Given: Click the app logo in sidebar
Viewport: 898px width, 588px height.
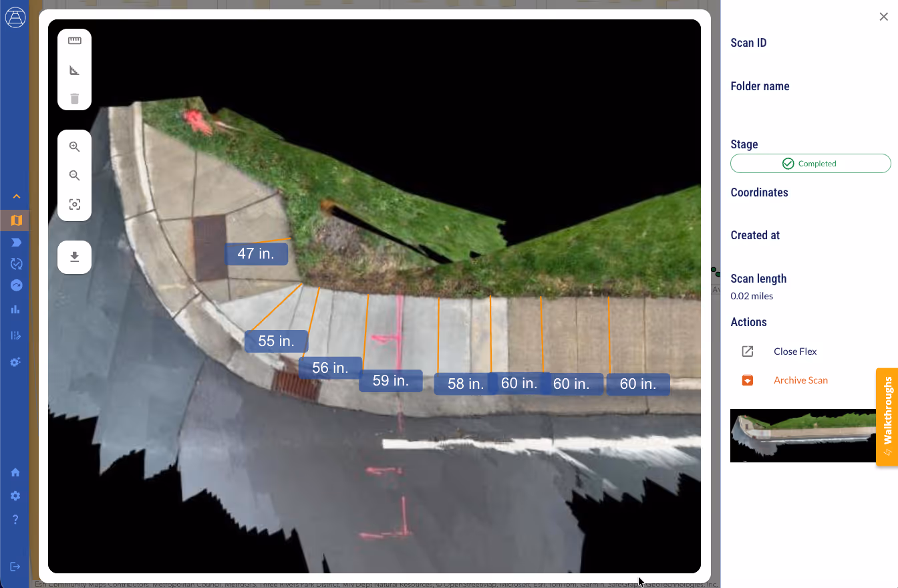Looking at the screenshot, I should click(x=15, y=17).
